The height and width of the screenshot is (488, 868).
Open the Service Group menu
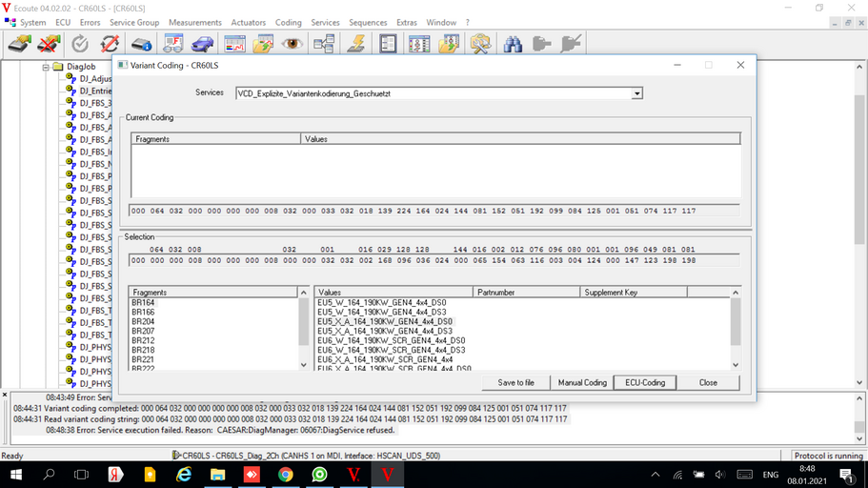click(134, 23)
